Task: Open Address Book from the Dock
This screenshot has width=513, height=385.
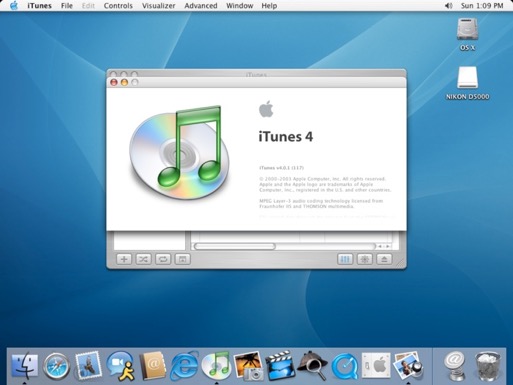Action: tap(152, 366)
